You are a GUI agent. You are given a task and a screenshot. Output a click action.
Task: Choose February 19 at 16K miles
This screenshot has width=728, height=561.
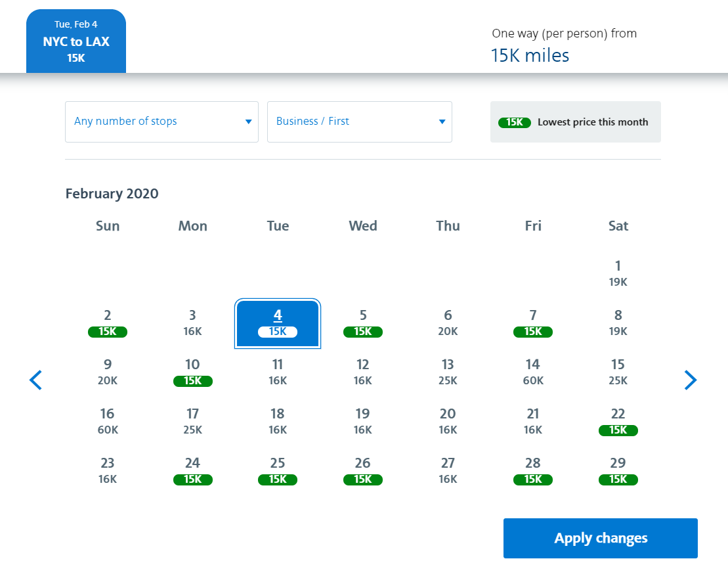(x=362, y=422)
